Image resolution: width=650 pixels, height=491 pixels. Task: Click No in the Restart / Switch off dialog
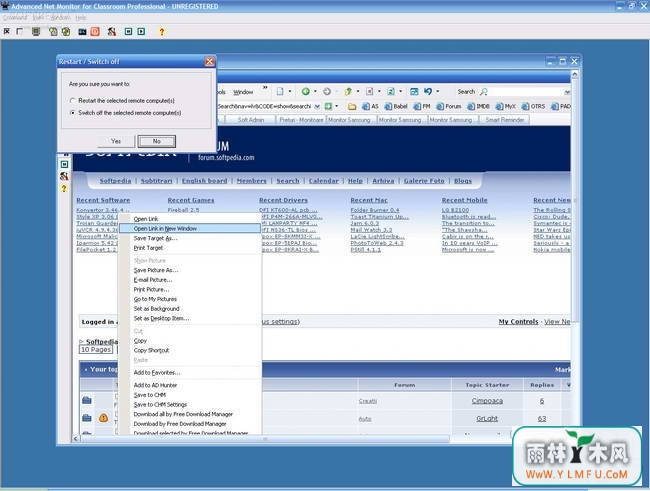click(157, 141)
